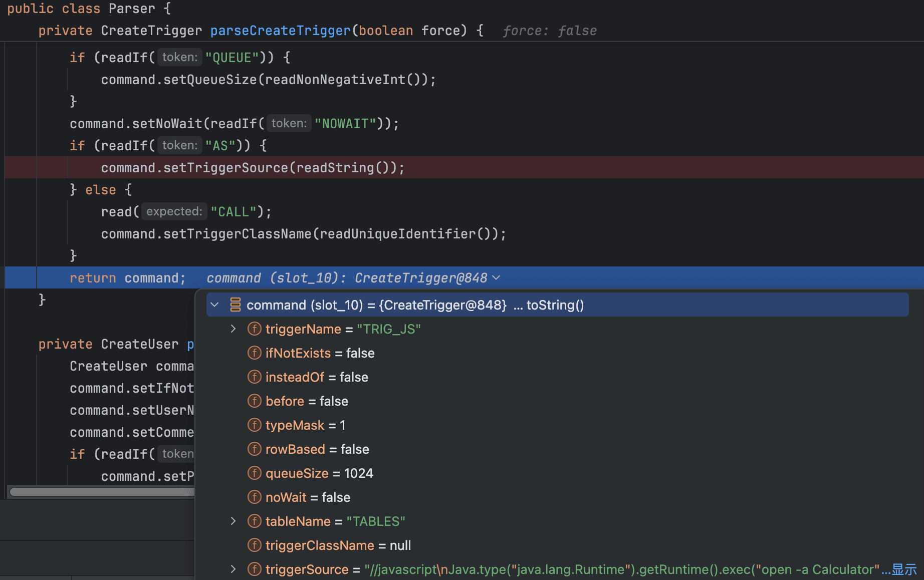
Task: Select the ifNotExists = false row
Action: (557, 353)
